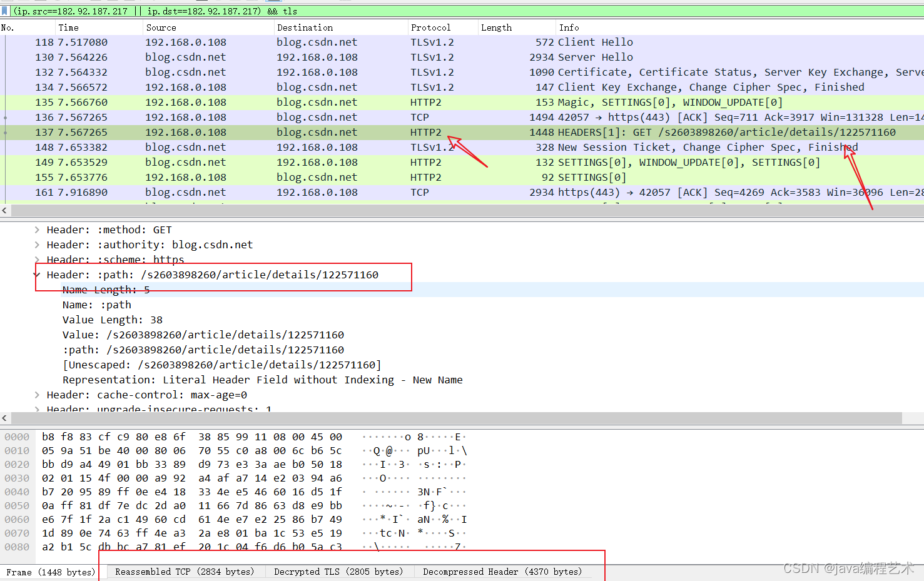Select packet 118 Client Hello row
Viewport: 924px width, 581px height.
point(375,43)
